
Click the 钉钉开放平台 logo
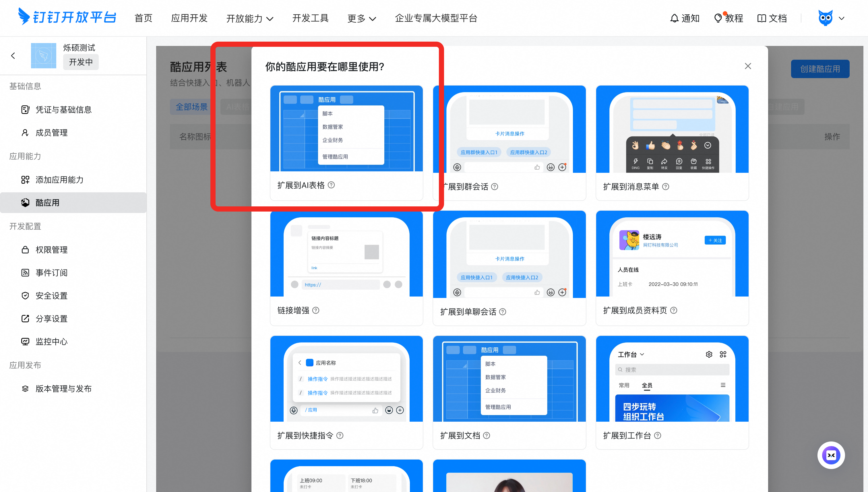(67, 17)
